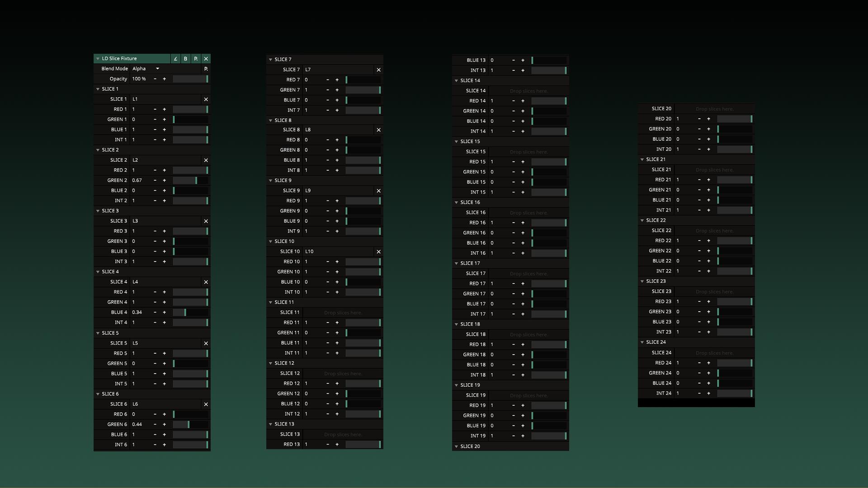Viewport: 868px width, 488px height.
Task: Collapse the LD Slice Fixture effect panel
Action: [98, 59]
